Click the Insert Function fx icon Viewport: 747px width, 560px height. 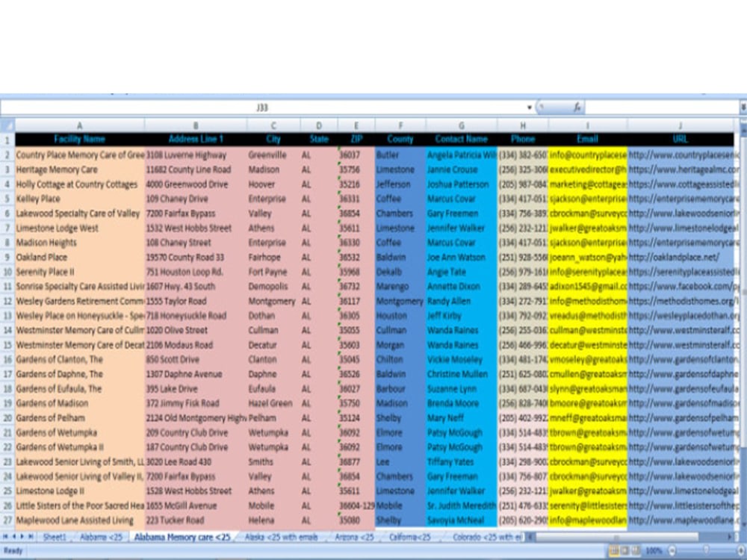point(577,108)
